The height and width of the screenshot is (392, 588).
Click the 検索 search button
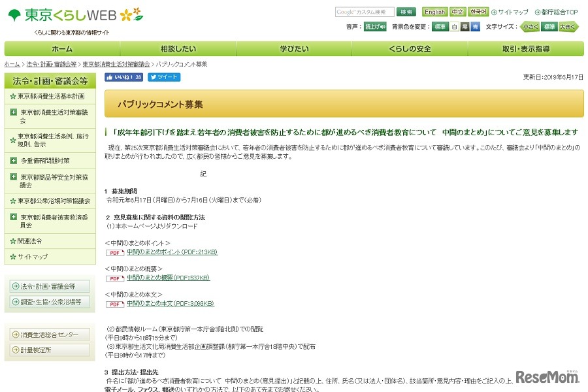406,12
